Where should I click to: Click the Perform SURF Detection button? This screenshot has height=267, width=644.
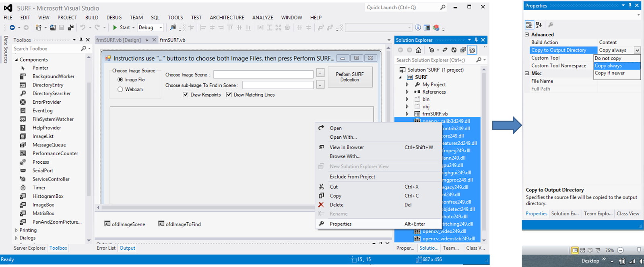350,77
